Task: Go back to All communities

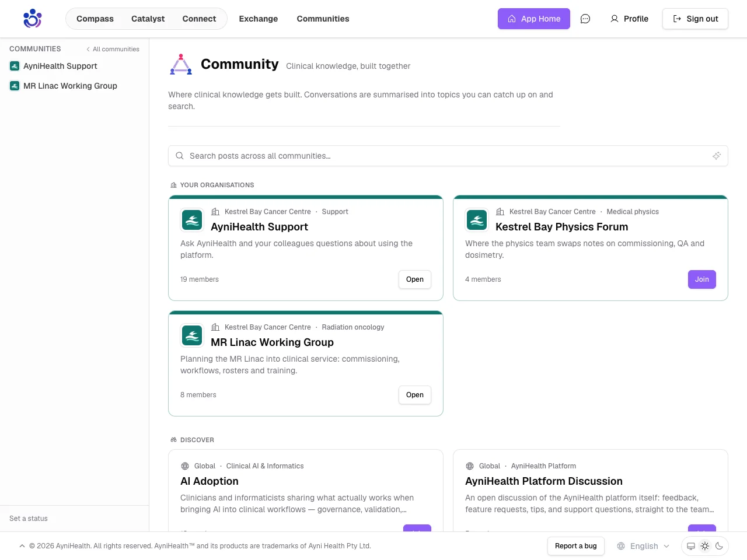Action: [x=113, y=49]
